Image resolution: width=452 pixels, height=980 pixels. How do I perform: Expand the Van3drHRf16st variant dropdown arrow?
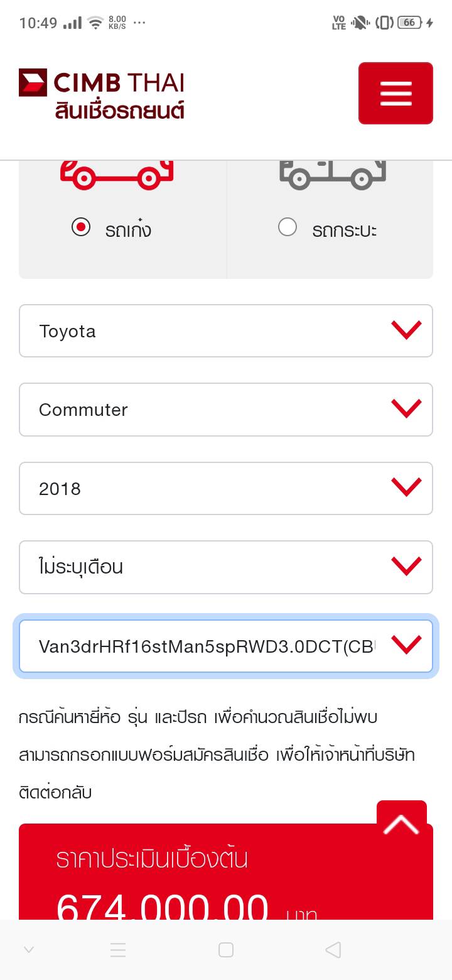406,645
